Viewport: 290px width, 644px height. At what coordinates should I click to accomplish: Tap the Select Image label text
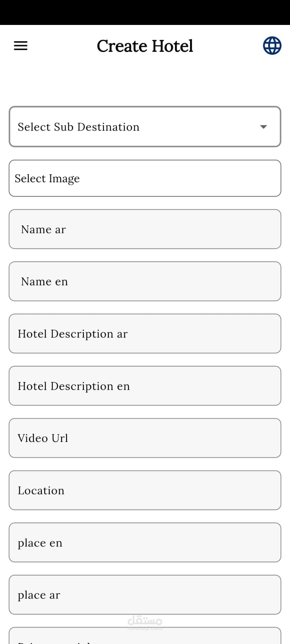[47, 178]
